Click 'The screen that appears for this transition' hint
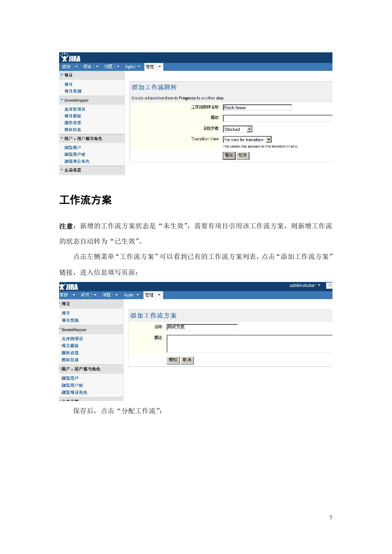The height and width of the screenshot is (554, 392). pos(261,146)
